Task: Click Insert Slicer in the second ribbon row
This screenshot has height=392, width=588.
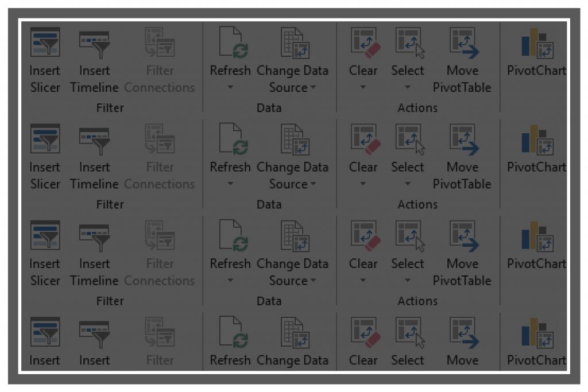Action: 45,142
